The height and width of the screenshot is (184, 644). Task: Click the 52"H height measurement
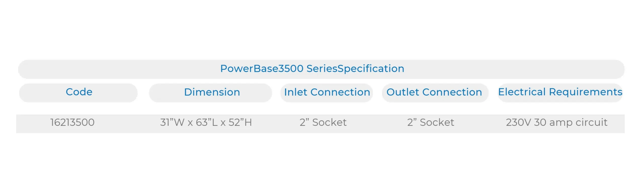240,122
